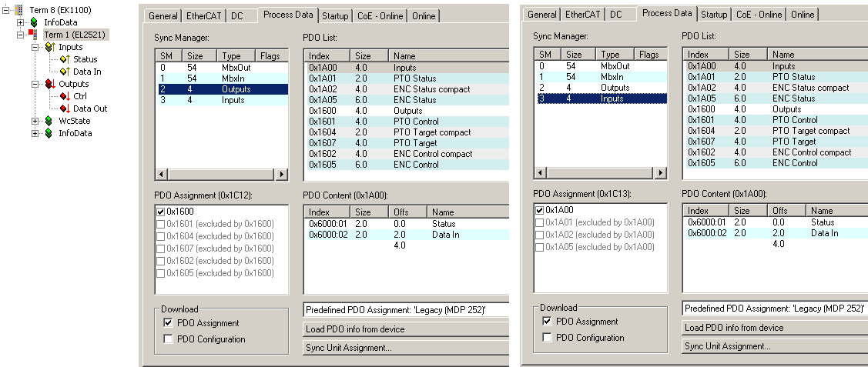Click the Data In variable icon in tree

click(x=65, y=72)
